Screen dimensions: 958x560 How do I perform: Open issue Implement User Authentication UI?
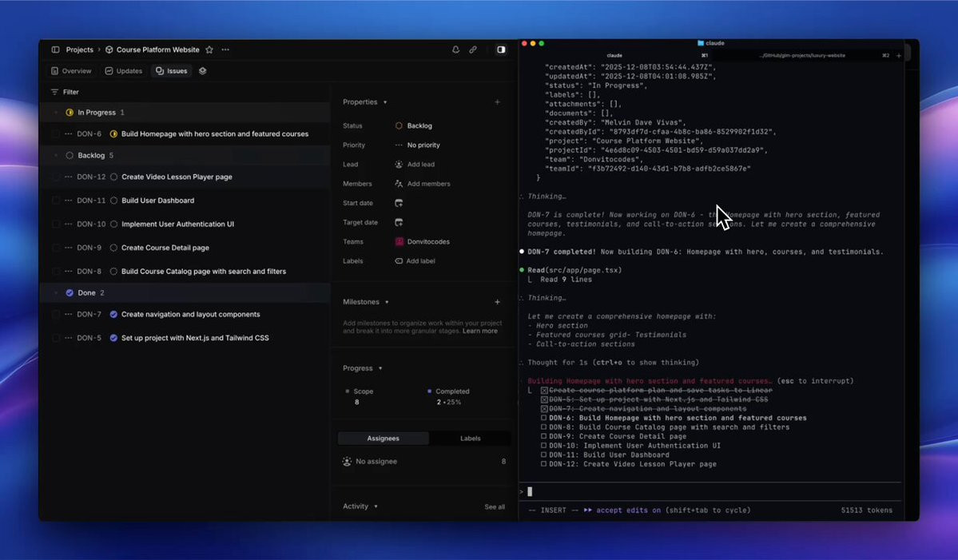pyautogui.click(x=177, y=224)
